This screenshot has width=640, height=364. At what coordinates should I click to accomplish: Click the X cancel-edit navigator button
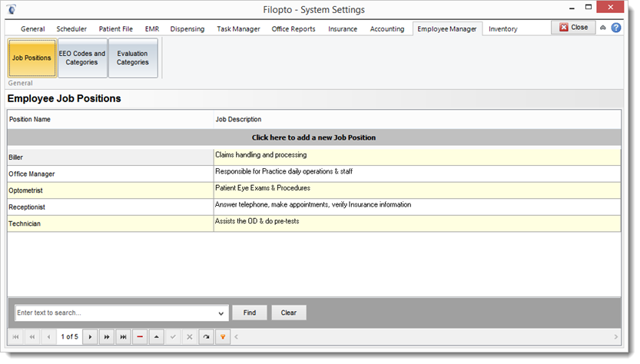tap(189, 337)
